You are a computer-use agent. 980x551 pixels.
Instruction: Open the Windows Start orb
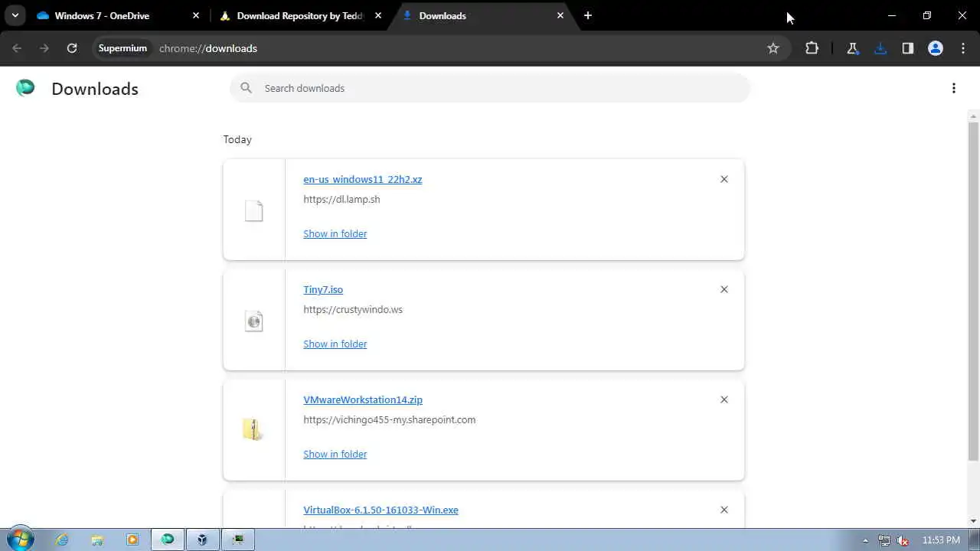[21, 540]
